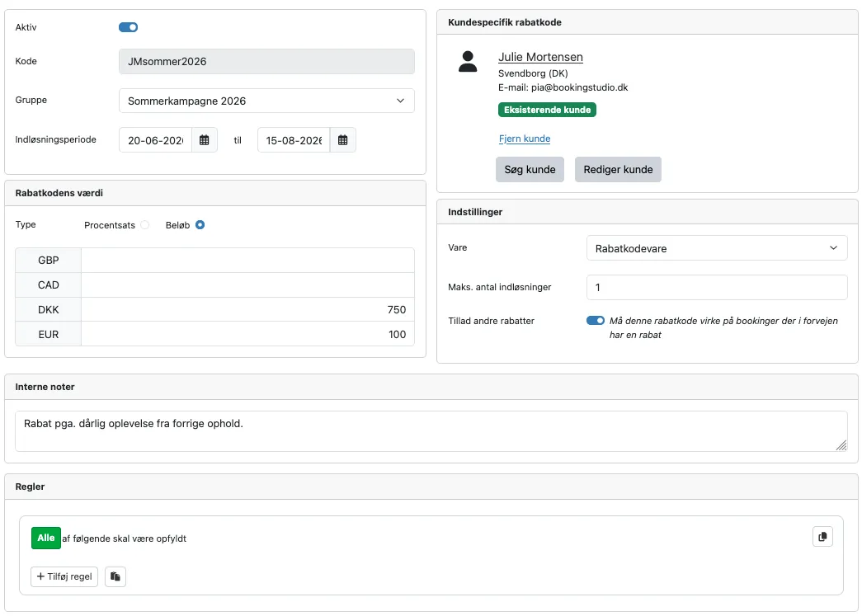Click the DKK amount field
The image size is (862, 616).
point(247,310)
